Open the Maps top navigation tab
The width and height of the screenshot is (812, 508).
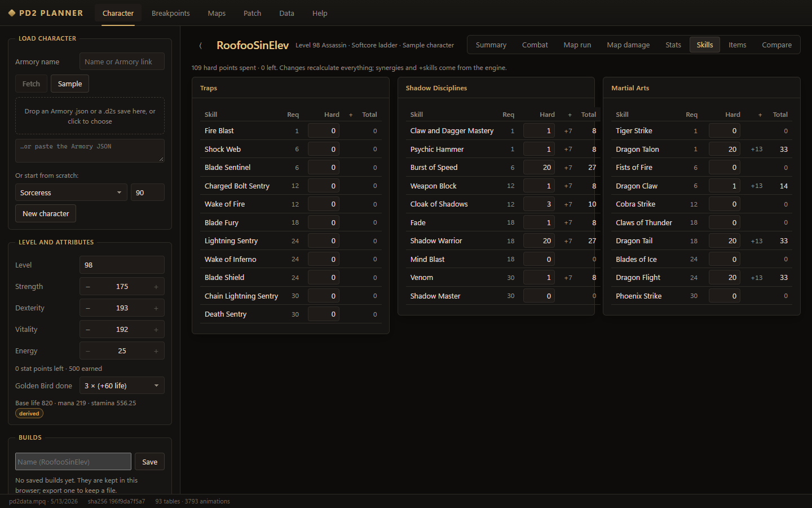(x=217, y=13)
